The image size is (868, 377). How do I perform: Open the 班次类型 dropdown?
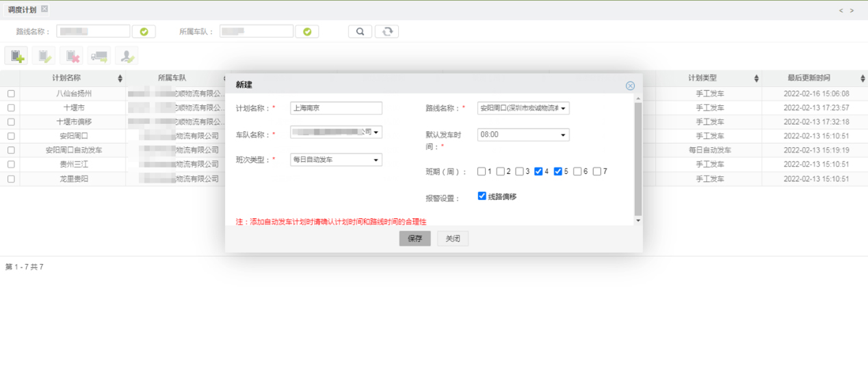[336, 160]
